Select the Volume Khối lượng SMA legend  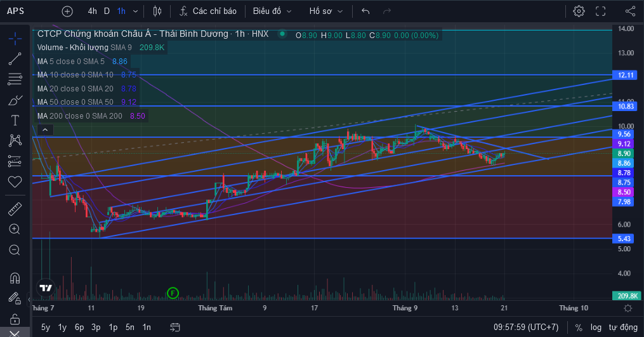[101, 47]
